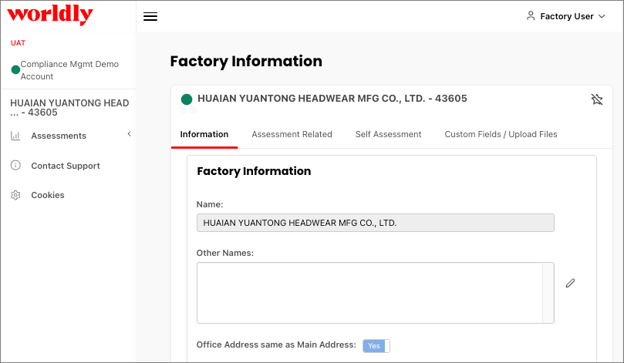Click the Assessments chart icon
Viewport: 624px width, 363px height.
click(16, 136)
